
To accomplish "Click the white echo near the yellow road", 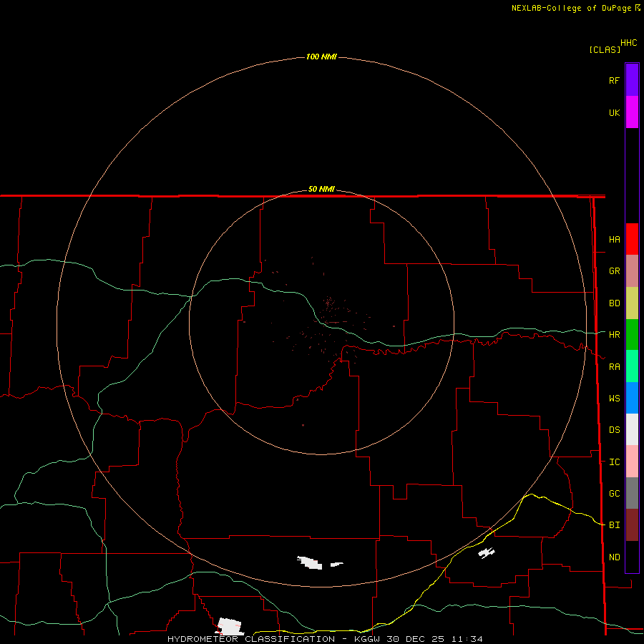I will tap(487, 553).
